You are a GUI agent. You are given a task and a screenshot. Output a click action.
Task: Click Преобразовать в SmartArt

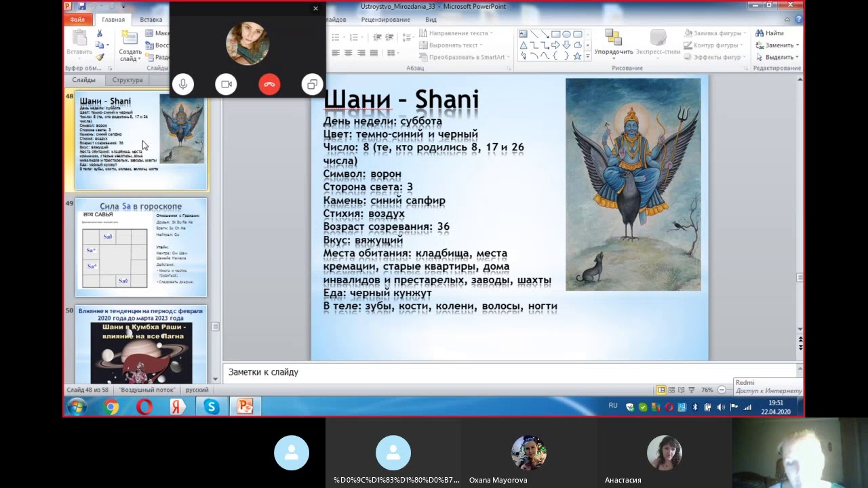[x=465, y=58]
